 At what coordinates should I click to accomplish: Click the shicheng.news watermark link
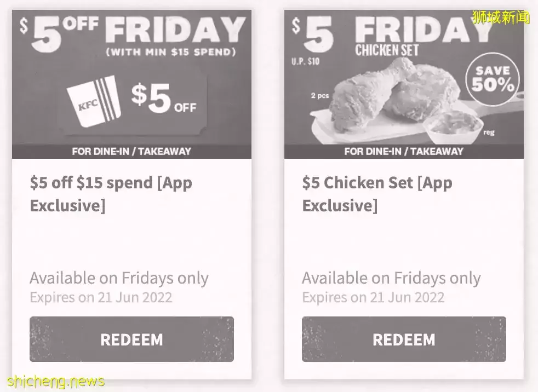tap(56, 382)
